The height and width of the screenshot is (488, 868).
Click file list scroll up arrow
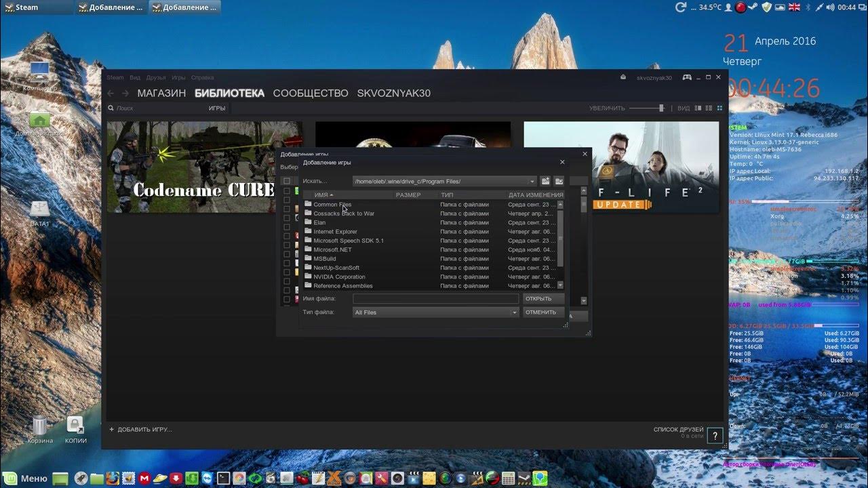560,204
